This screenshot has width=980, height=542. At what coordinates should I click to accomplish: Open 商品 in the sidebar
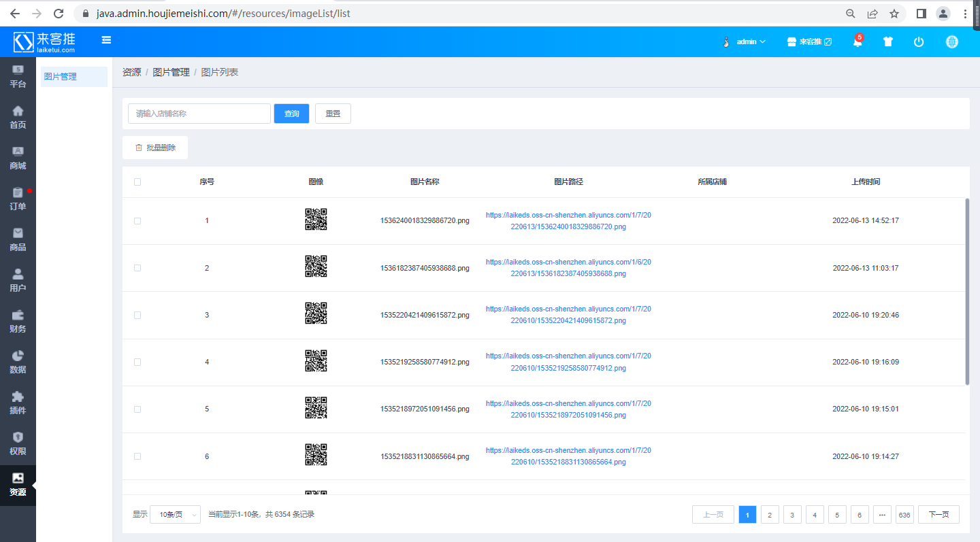[x=18, y=240]
